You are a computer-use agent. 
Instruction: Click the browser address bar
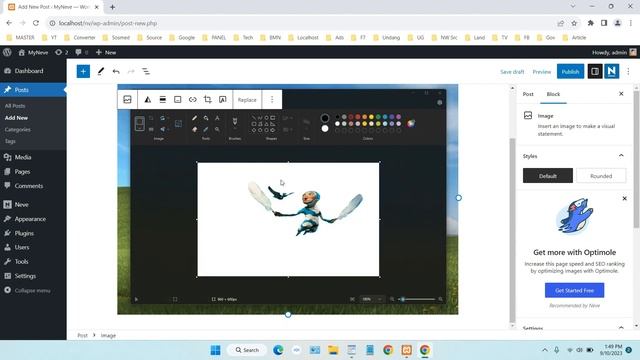coord(302,23)
